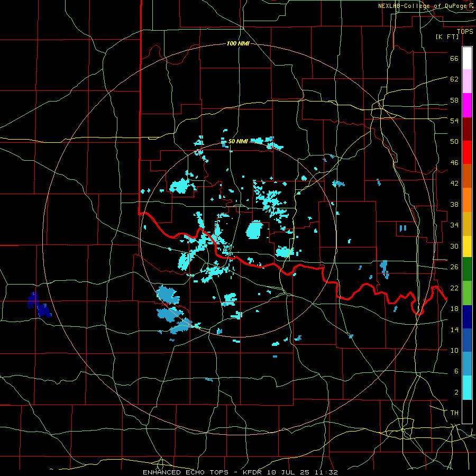The width and height of the screenshot is (476, 476).
Task: Select the bright yellow legend swatch
Action: click(467, 246)
